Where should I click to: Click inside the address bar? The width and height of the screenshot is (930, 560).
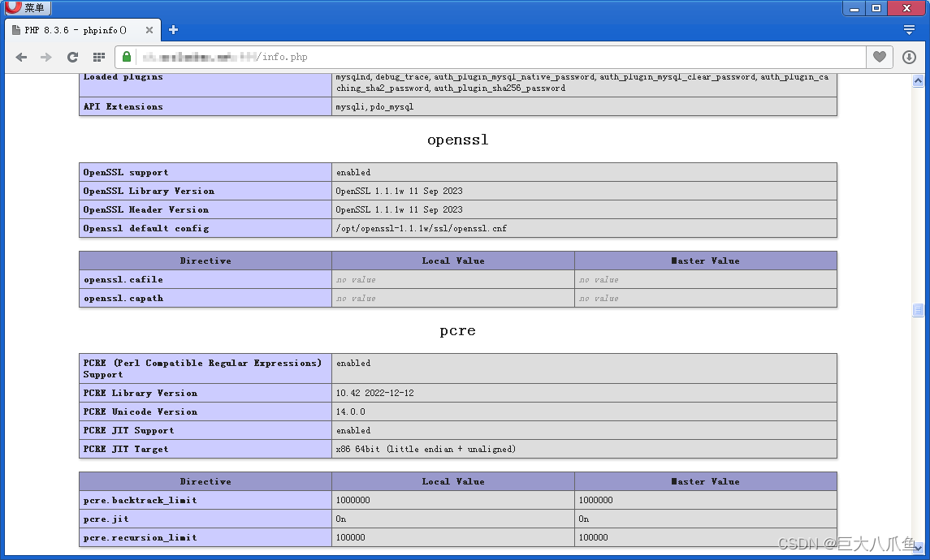point(406,57)
